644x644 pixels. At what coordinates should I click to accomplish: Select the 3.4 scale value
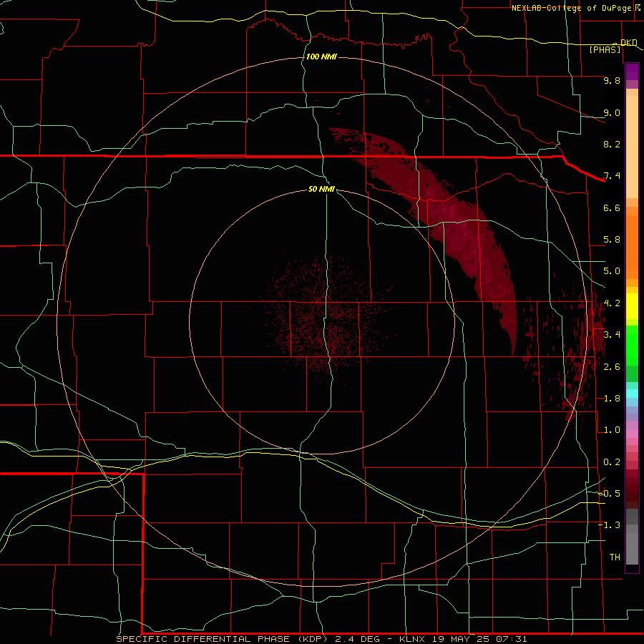coord(612,335)
